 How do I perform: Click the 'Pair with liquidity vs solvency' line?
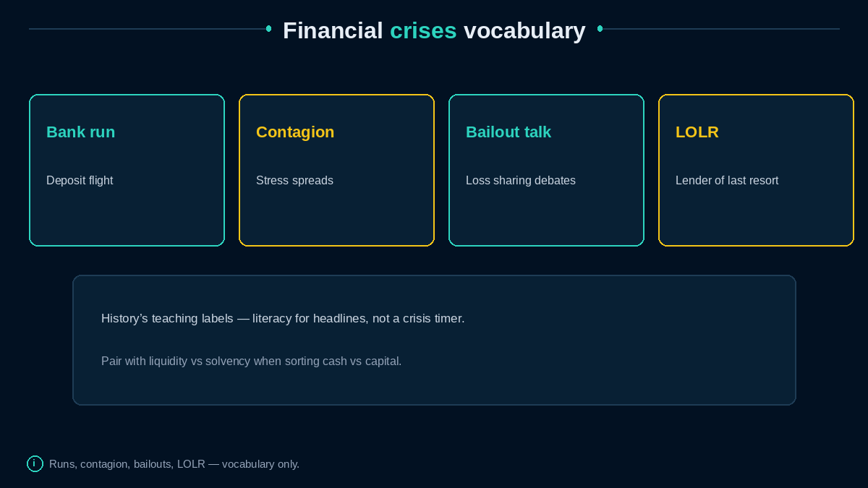click(251, 361)
